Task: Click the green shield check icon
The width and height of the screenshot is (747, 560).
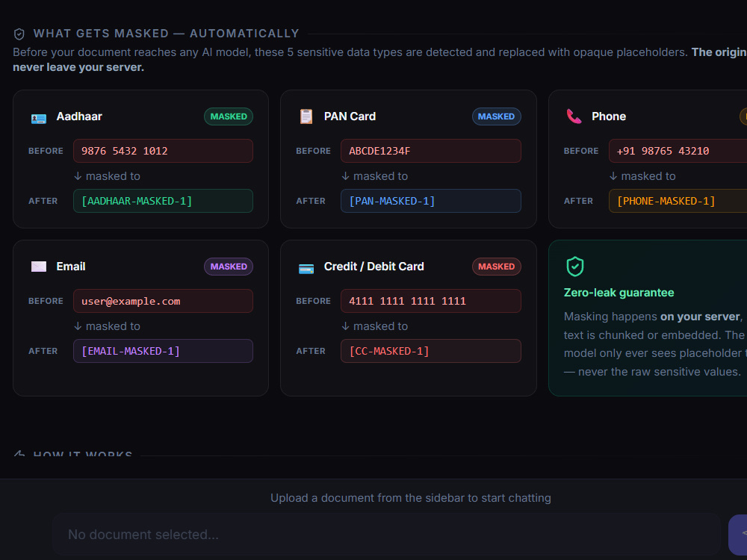Action: tap(575, 267)
